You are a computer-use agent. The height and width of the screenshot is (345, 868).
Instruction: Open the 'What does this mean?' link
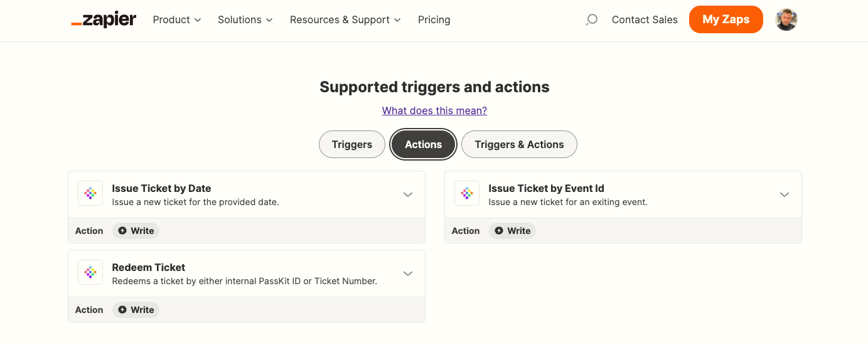[434, 110]
